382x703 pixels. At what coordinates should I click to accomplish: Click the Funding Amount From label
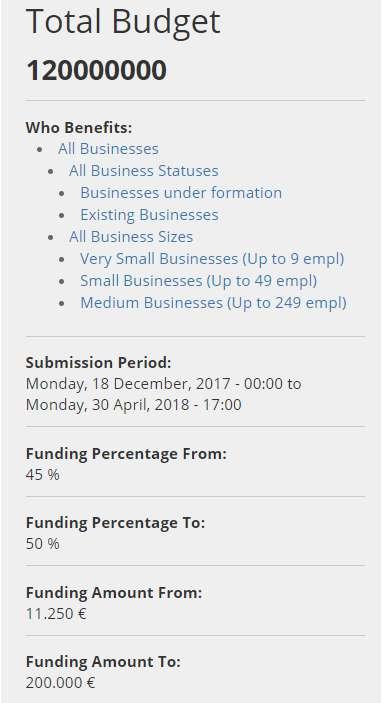(114, 593)
